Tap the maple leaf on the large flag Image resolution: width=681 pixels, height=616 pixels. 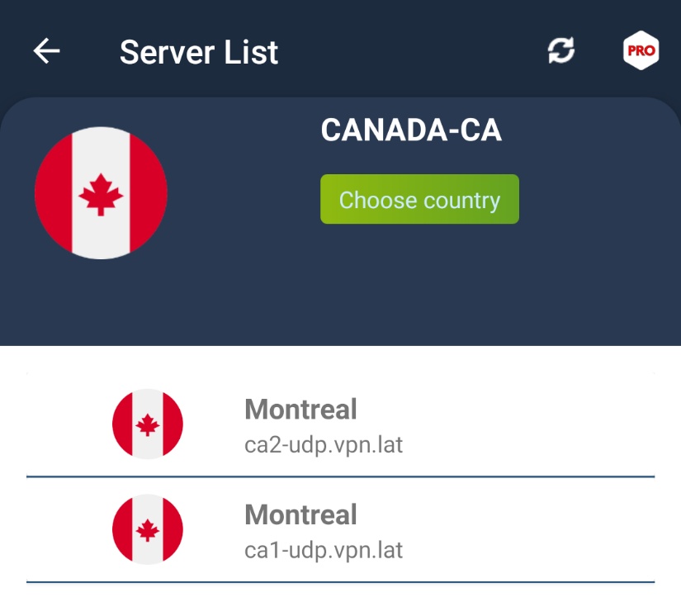pos(101,194)
